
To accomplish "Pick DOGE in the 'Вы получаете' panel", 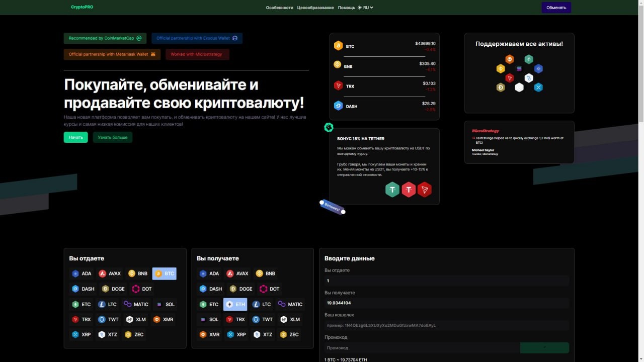I will pyautogui.click(x=242, y=289).
